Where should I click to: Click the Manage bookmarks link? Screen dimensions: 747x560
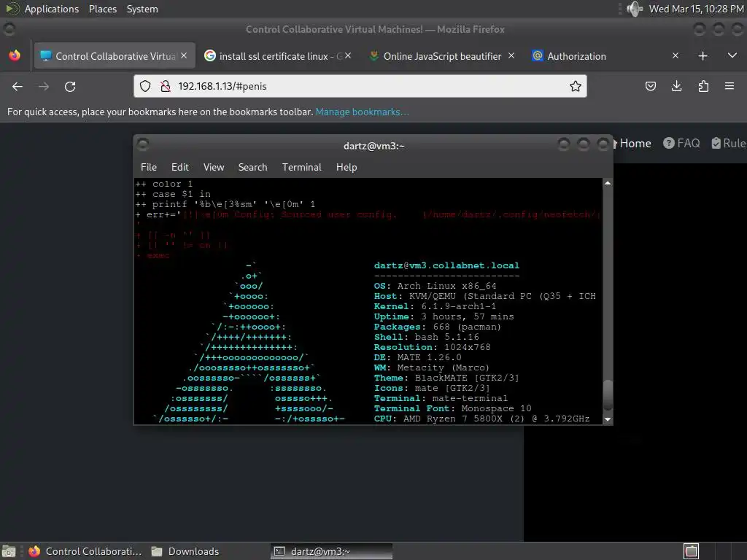click(x=362, y=112)
